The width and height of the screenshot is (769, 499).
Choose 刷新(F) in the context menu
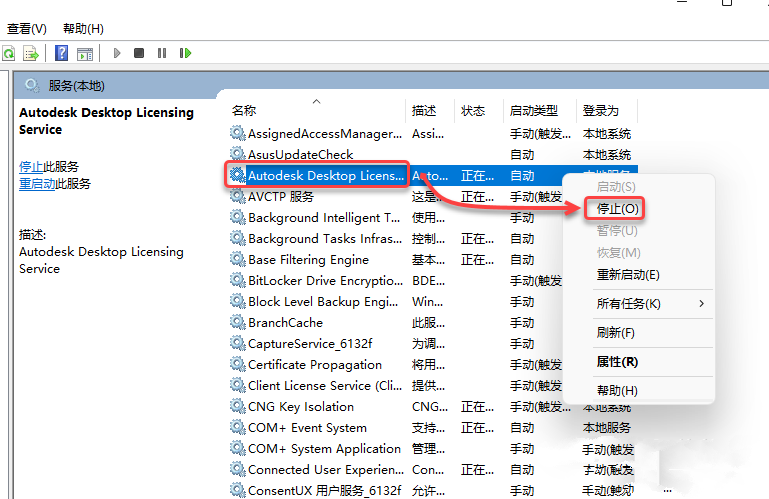[x=615, y=333]
